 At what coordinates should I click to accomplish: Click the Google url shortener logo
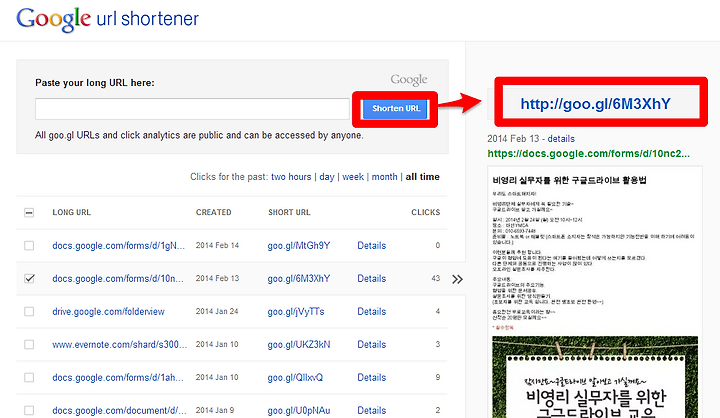tap(107, 19)
